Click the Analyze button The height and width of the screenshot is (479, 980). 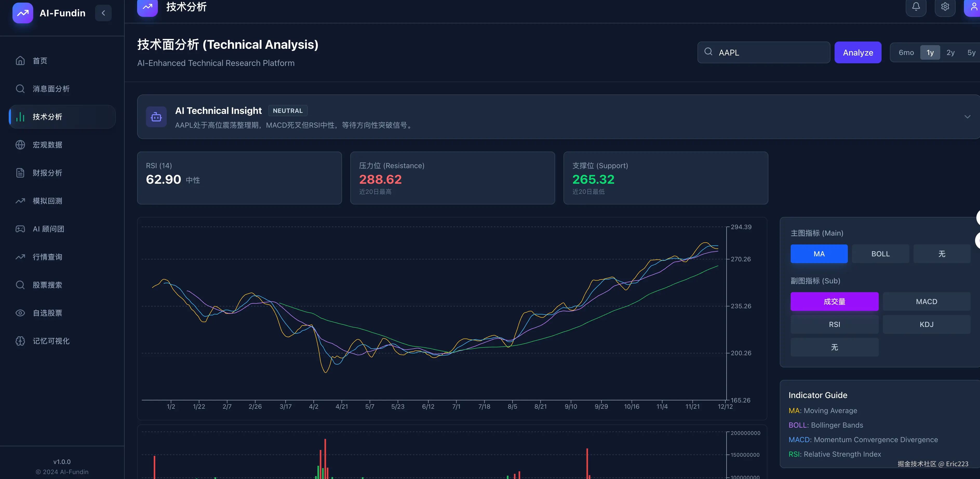[x=857, y=52]
